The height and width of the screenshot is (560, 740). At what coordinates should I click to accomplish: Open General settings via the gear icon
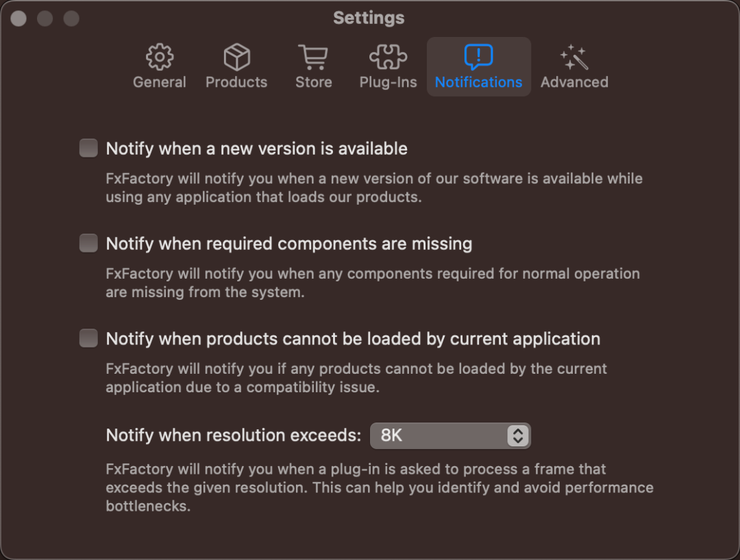160,57
